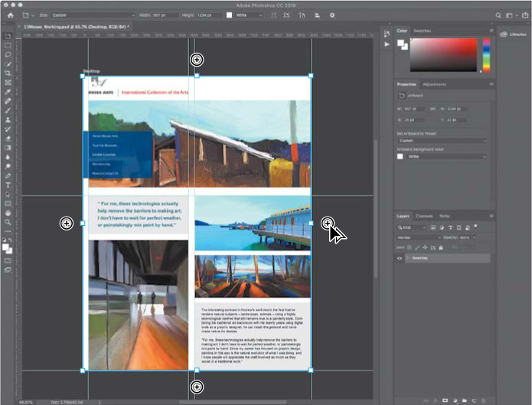This screenshot has width=532, height=405.
Task: Pick a hue on the color spectrum strip
Action: [x=485, y=54]
